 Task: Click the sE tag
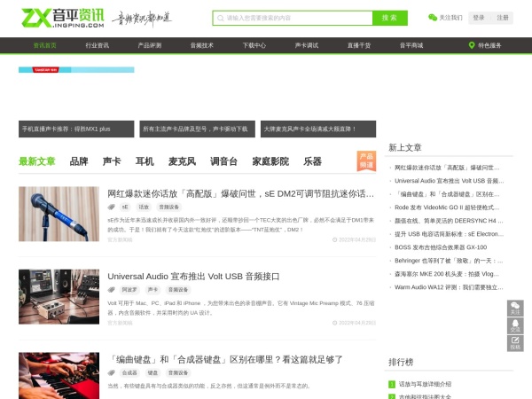(125, 207)
